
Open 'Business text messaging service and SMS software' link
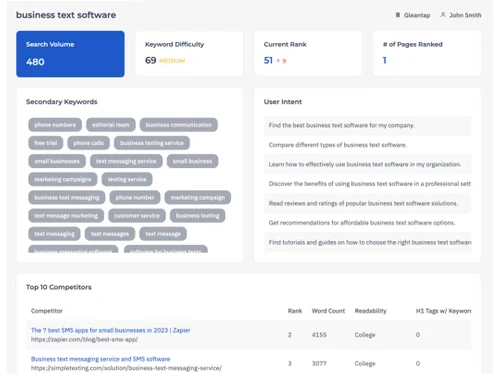[101, 359]
